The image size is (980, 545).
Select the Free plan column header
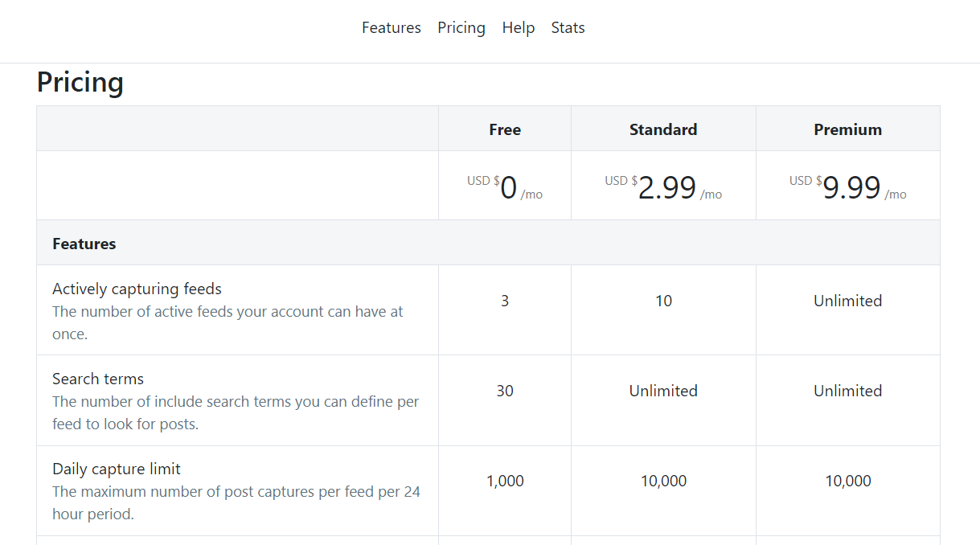pyautogui.click(x=504, y=129)
